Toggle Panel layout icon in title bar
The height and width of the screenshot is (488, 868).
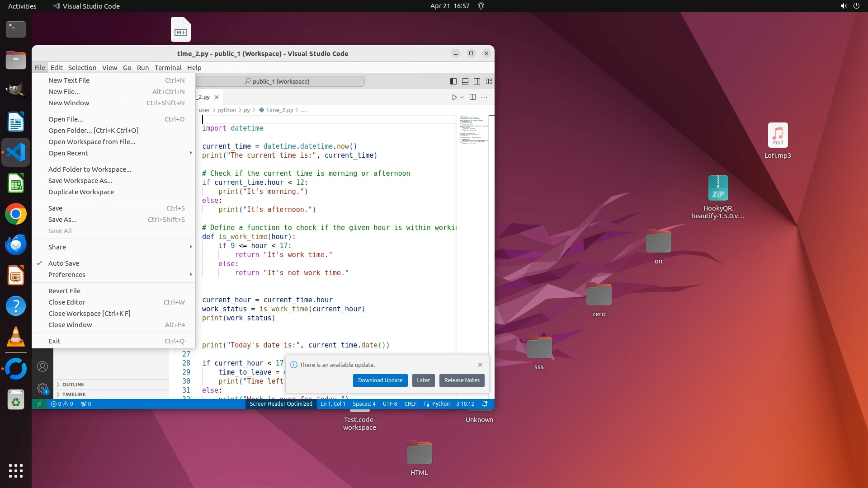click(x=465, y=81)
